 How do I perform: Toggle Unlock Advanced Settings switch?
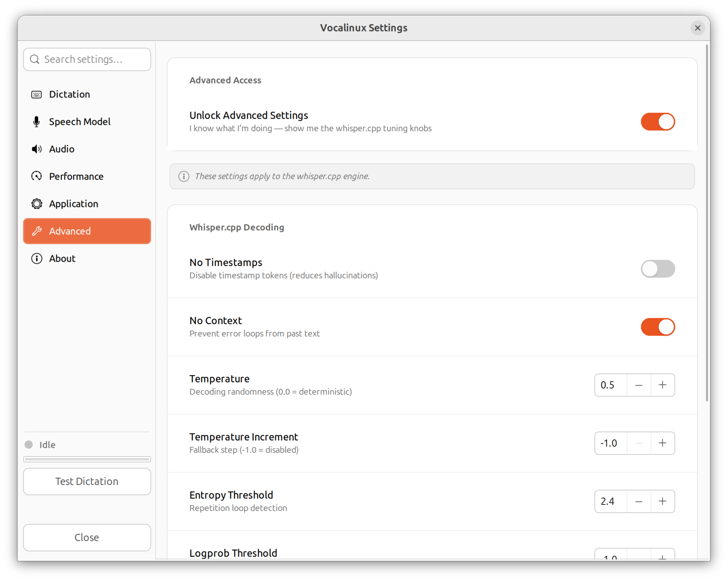[x=658, y=122]
